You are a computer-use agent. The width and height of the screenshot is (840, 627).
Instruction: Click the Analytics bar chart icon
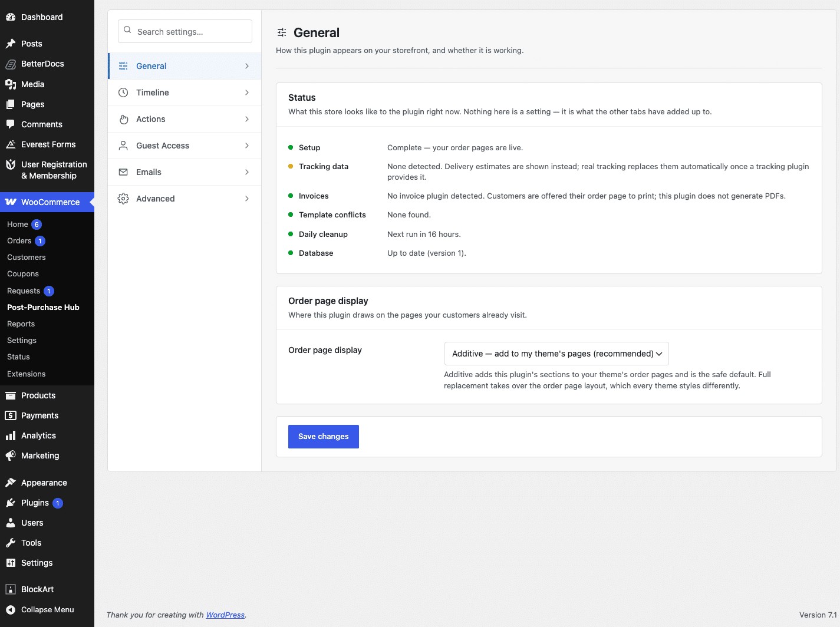click(11, 435)
